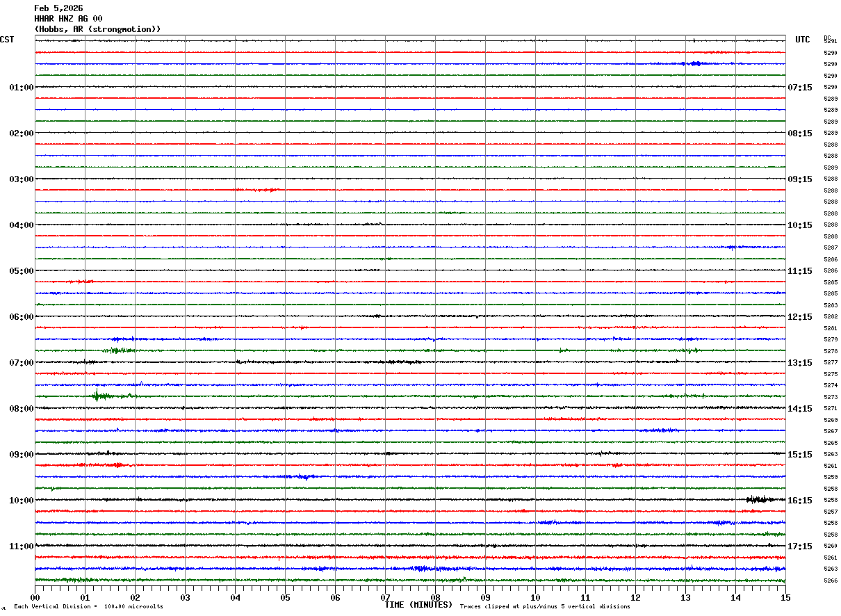841x616 pixels.
Task: Click the 03:00 CST time label
Action: tap(21, 179)
